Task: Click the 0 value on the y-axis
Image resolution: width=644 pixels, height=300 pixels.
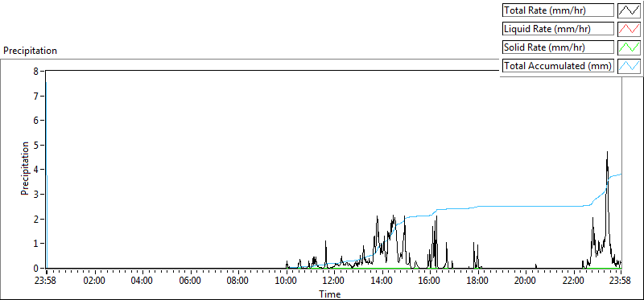Action: [35, 268]
